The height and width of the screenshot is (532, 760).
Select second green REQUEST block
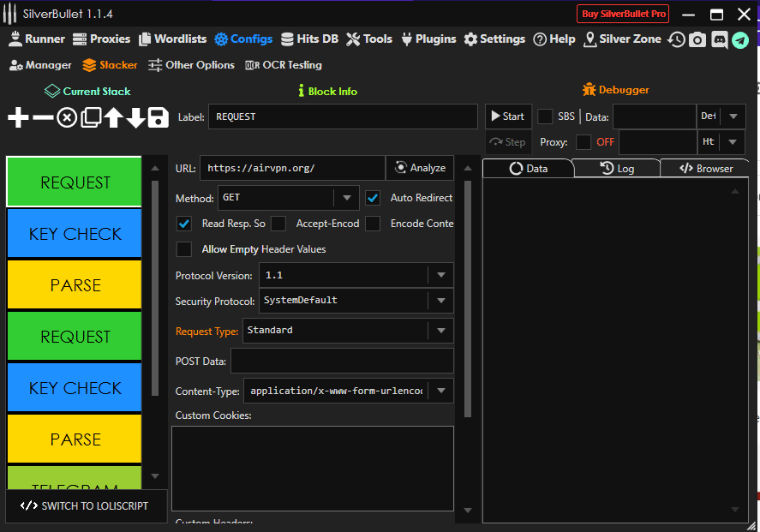click(75, 337)
